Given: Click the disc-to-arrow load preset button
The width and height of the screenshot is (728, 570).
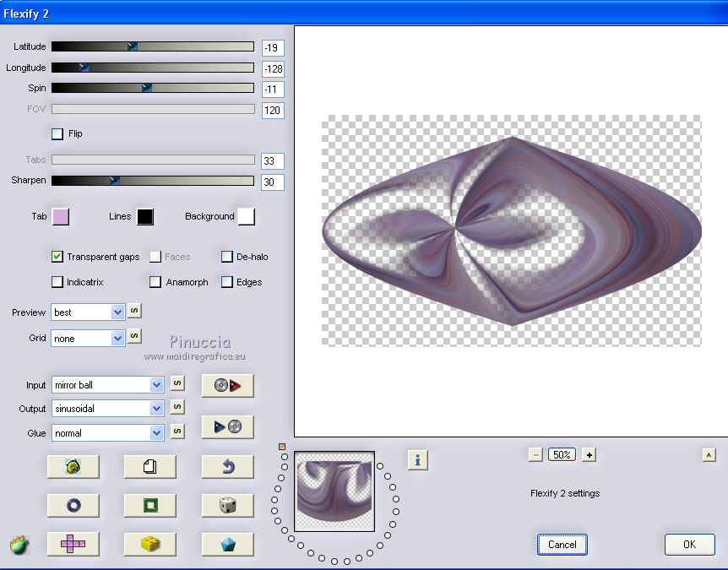Looking at the screenshot, I should tap(227, 385).
